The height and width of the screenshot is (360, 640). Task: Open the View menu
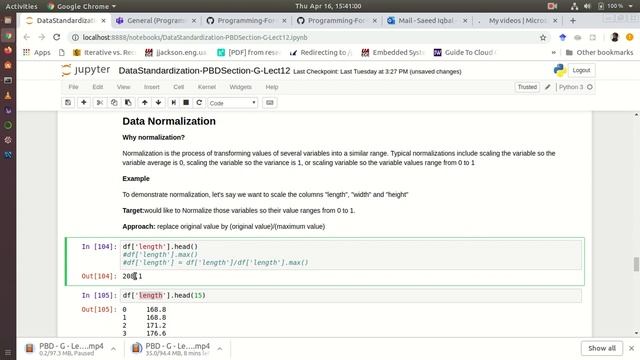coord(123,87)
